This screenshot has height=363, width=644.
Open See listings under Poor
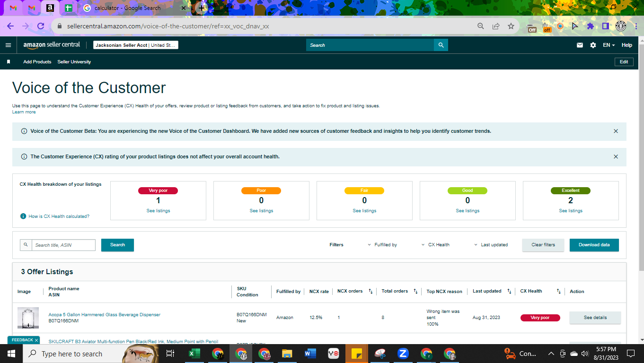[261, 211]
